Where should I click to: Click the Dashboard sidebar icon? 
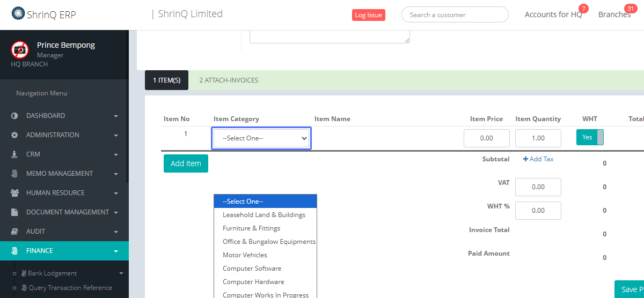click(14, 116)
